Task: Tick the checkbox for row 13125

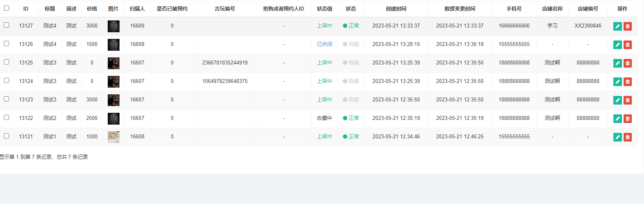Action: 6,62
